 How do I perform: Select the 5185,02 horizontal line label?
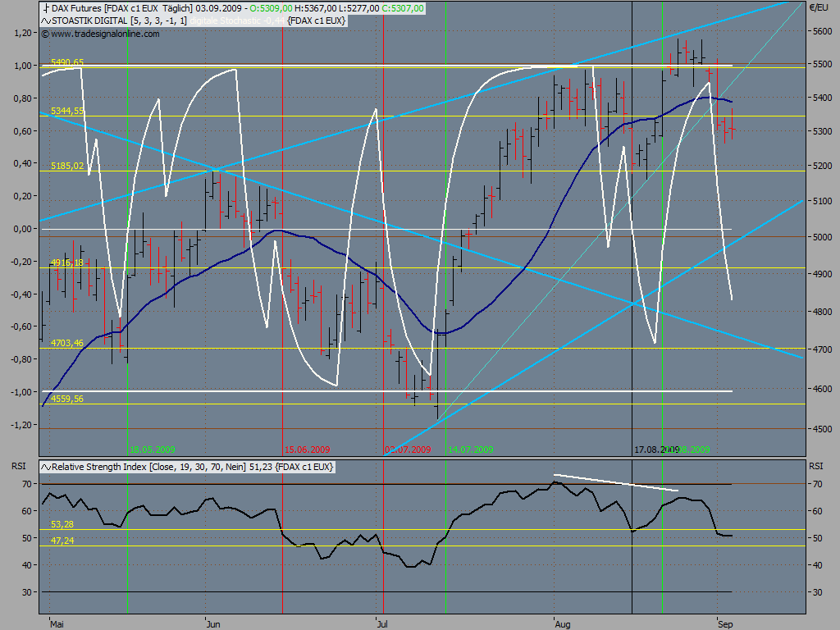click(x=67, y=166)
